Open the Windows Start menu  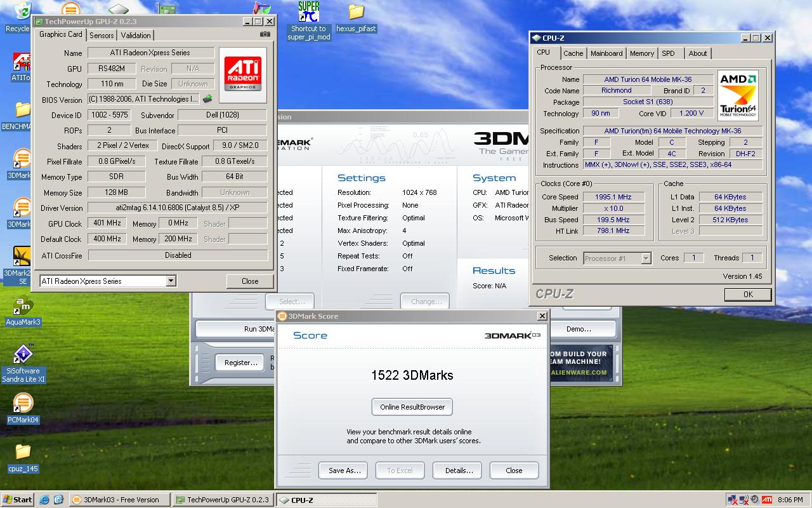pos(18,500)
